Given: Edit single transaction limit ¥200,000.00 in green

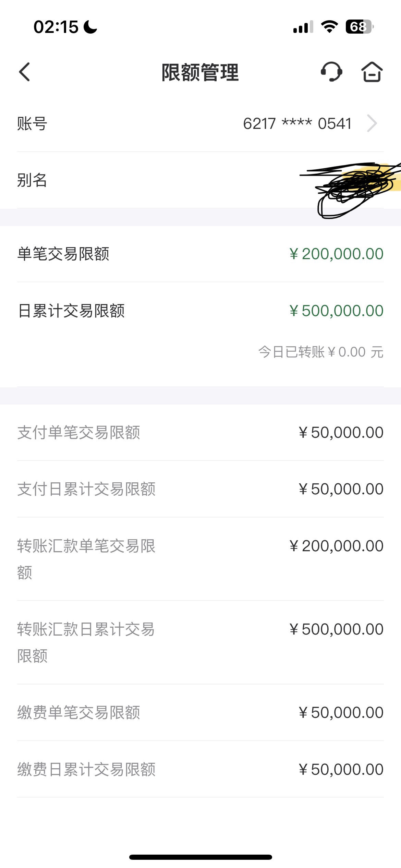Looking at the screenshot, I should (x=336, y=254).
